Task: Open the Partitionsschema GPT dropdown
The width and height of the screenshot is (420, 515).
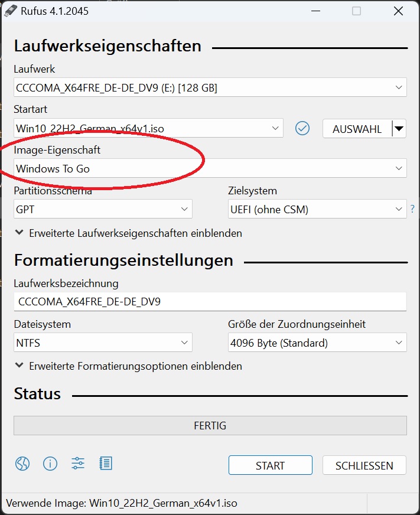Action: pyautogui.click(x=103, y=209)
